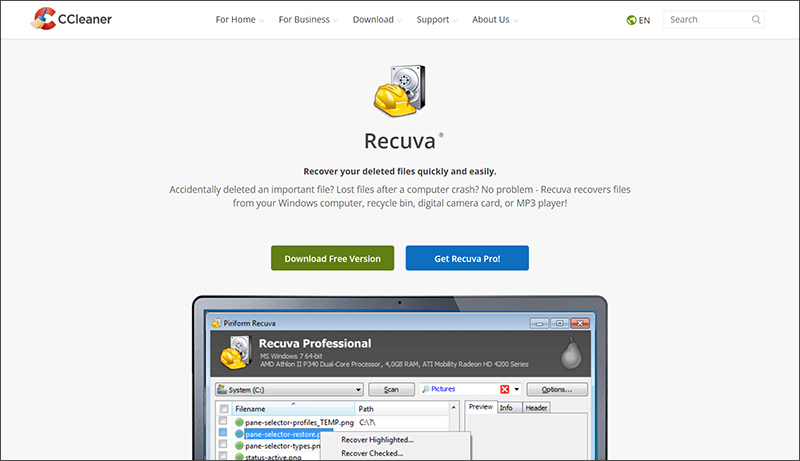Click the Scan button in Recuva
The width and height of the screenshot is (800, 461).
coord(391,390)
